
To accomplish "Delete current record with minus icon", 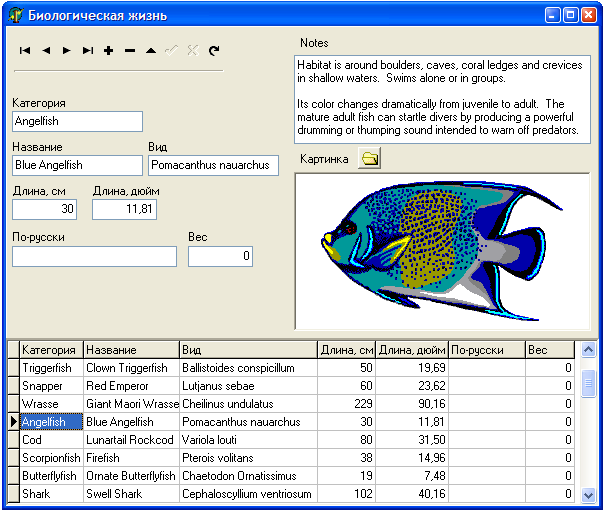I will tap(130, 51).
